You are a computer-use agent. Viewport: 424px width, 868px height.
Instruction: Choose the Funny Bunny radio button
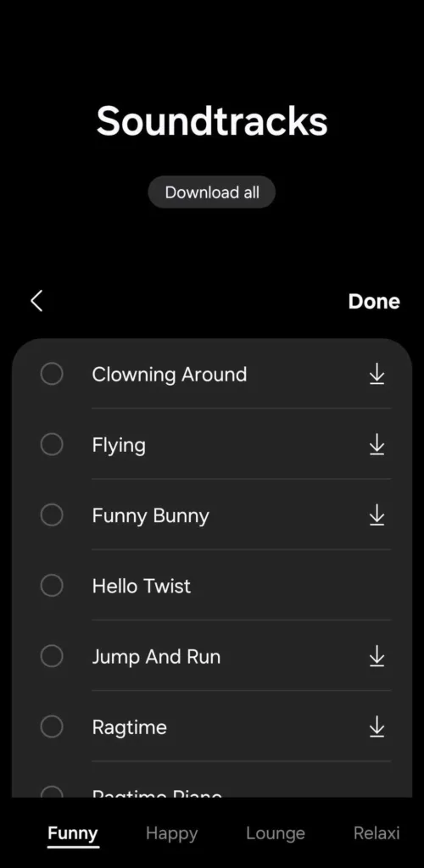point(52,515)
